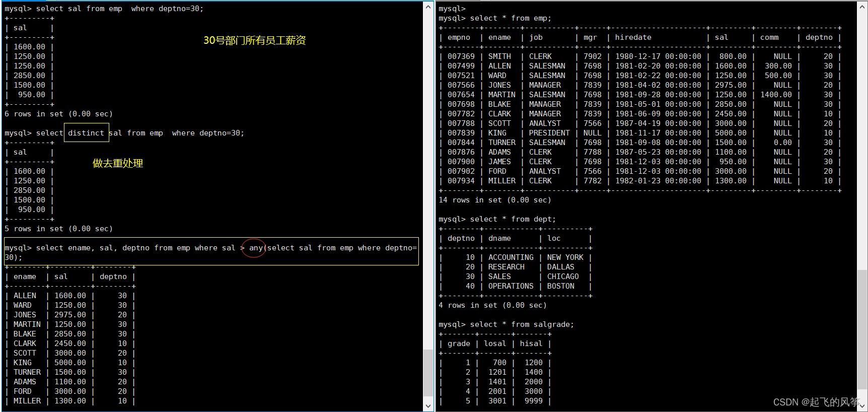Screen dimensions: 868x412
Task: Click the 'select * from salgrade;' command line
Action: pos(507,324)
